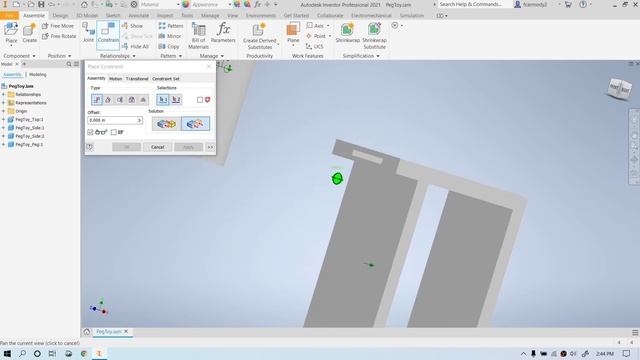Select Insert constraint type icon

pos(131,100)
